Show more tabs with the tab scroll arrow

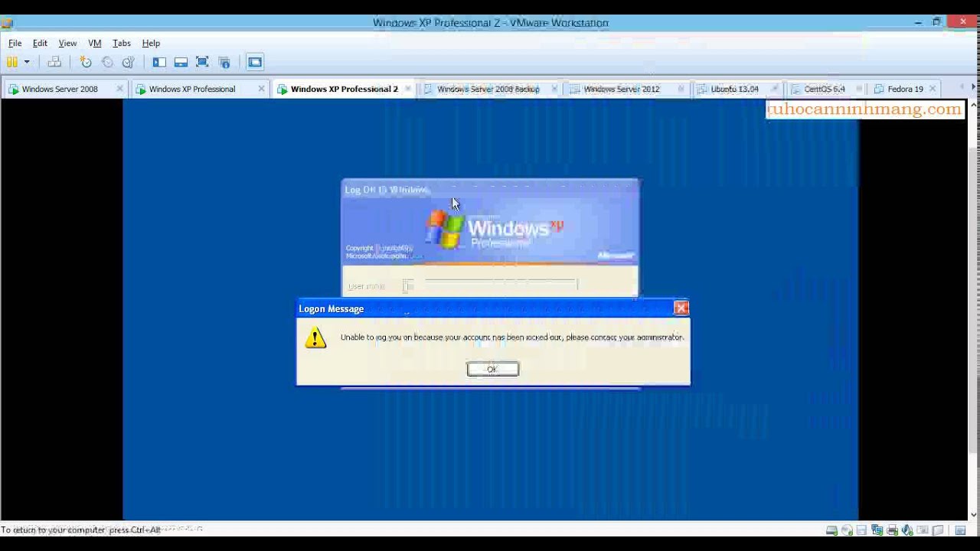click(973, 87)
